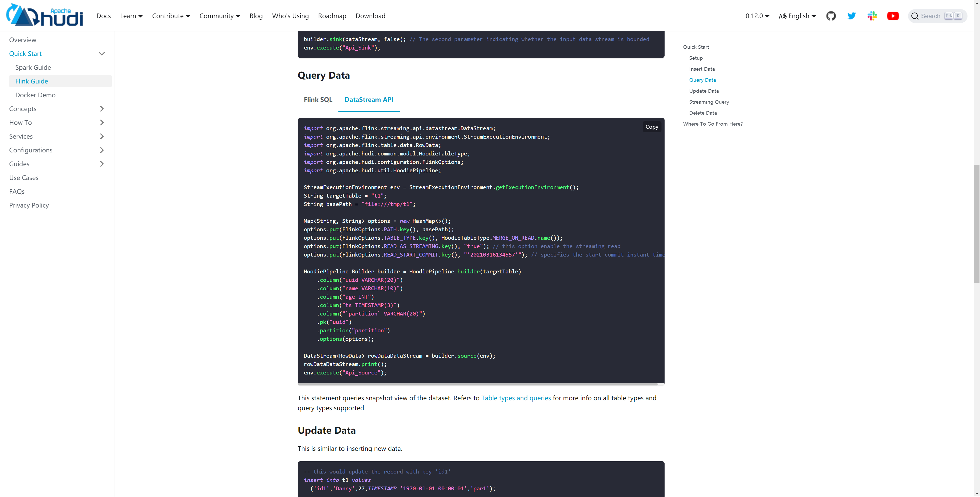
Task: Select the DataStream API tab
Action: pos(369,100)
